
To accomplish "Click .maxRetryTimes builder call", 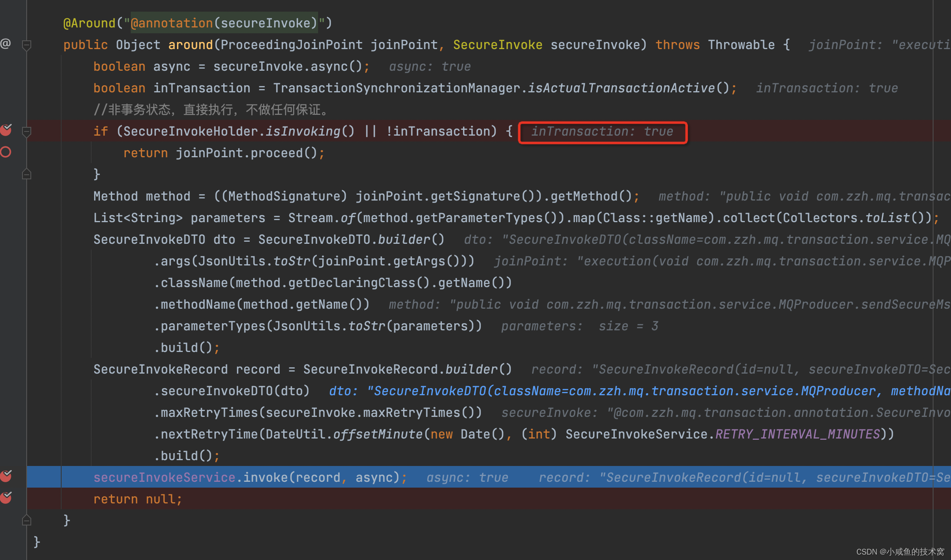I will [318, 413].
